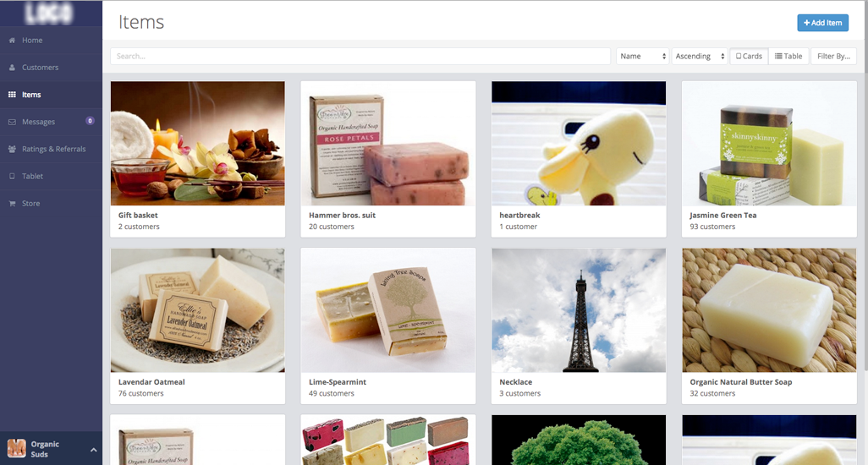The height and width of the screenshot is (465, 868).
Task: Open the Filter By... menu
Action: tap(833, 56)
